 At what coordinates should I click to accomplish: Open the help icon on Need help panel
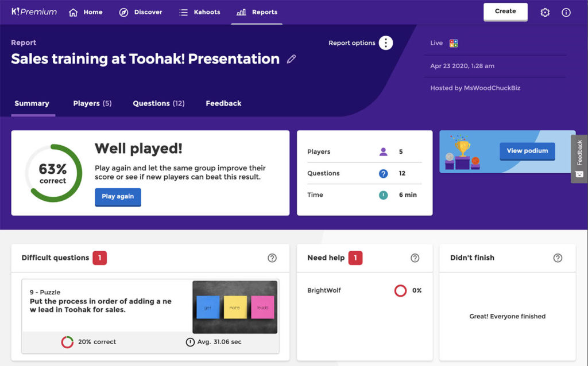(x=415, y=258)
